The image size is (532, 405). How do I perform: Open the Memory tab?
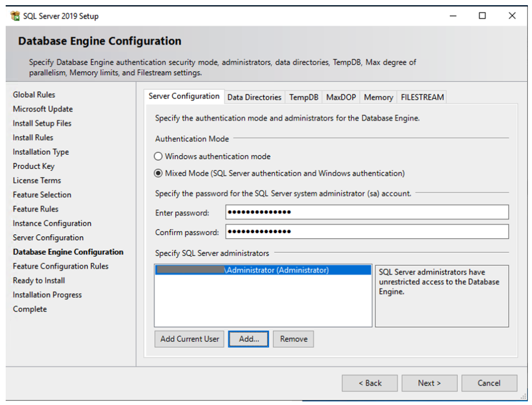pyautogui.click(x=378, y=97)
